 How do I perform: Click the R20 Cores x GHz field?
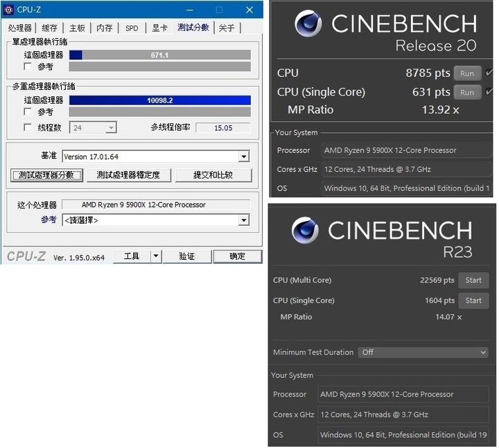(x=406, y=169)
